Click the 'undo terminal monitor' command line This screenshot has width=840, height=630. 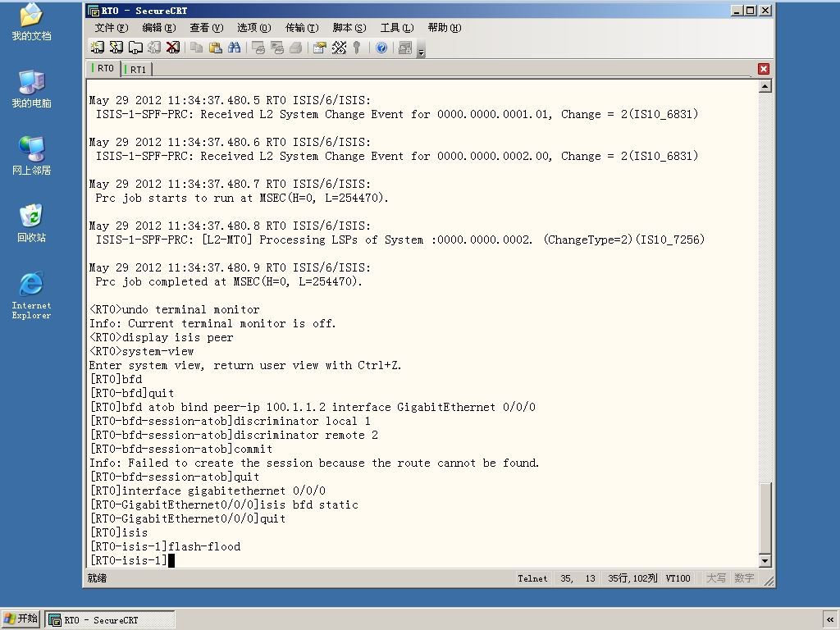click(x=174, y=309)
